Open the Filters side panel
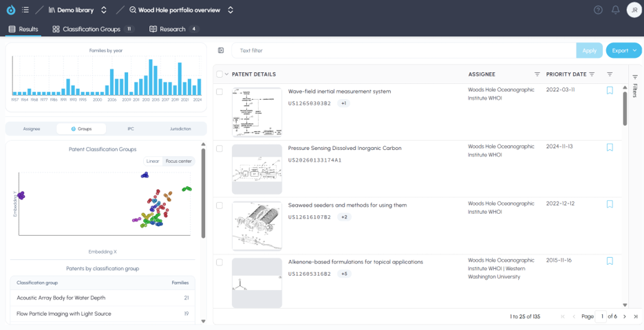This screenshot has width=644, height=330. click(635, 85)
